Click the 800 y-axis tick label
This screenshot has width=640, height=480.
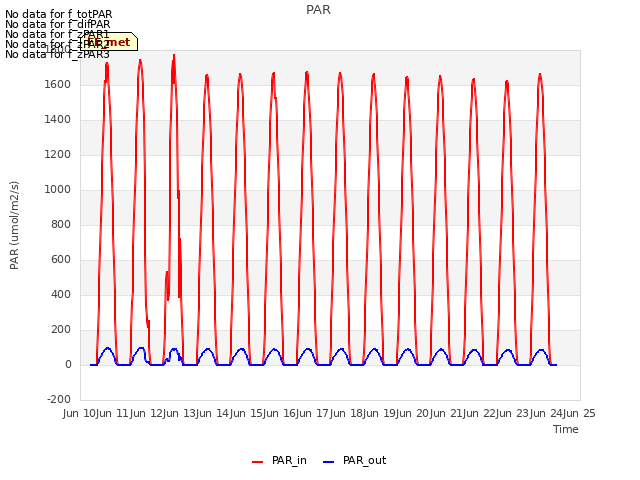(61, 224)
